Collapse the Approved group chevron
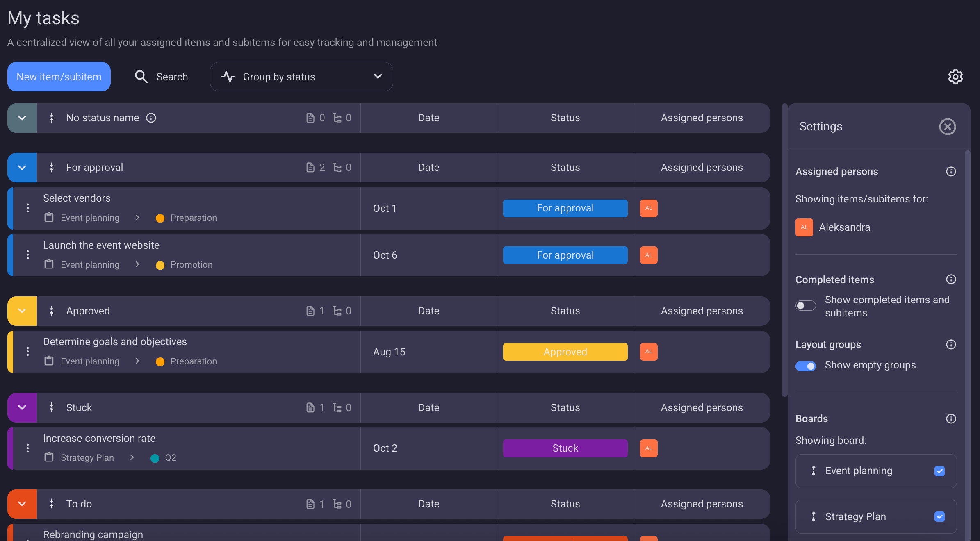The width and height of the screenshot is (980, 541). click(22, 311)
